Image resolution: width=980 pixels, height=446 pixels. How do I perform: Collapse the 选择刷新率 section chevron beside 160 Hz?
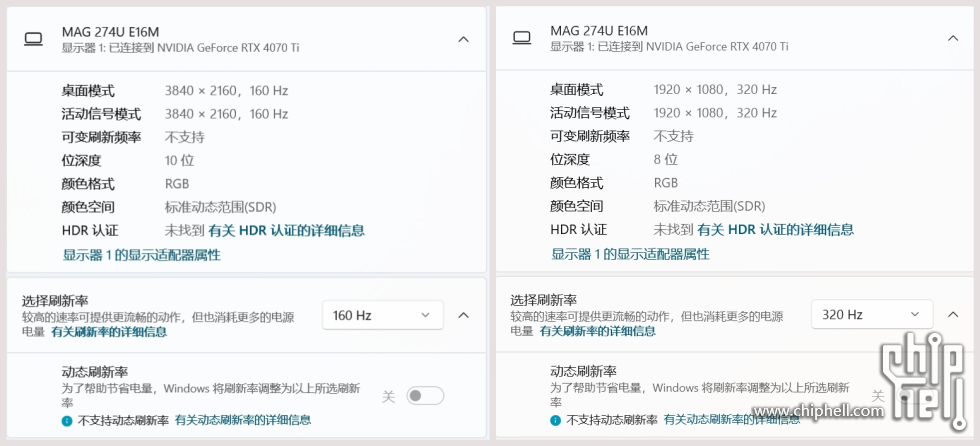(x=463, y=315)
